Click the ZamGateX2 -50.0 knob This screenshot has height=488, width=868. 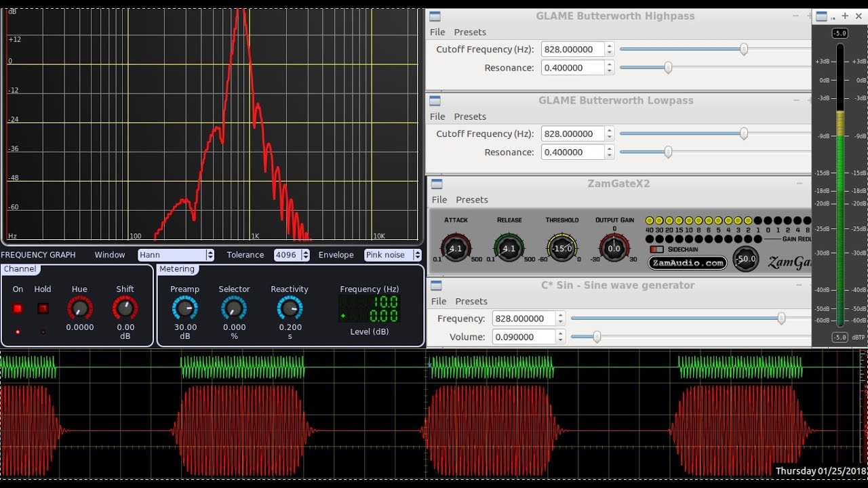[x=746, y=259]
